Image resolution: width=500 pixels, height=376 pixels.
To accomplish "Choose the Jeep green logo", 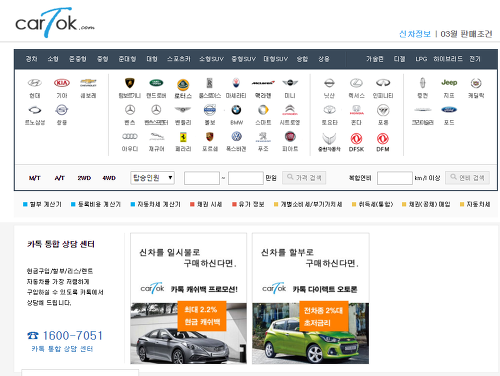I will pyautogui.click(x=449, y=82).
